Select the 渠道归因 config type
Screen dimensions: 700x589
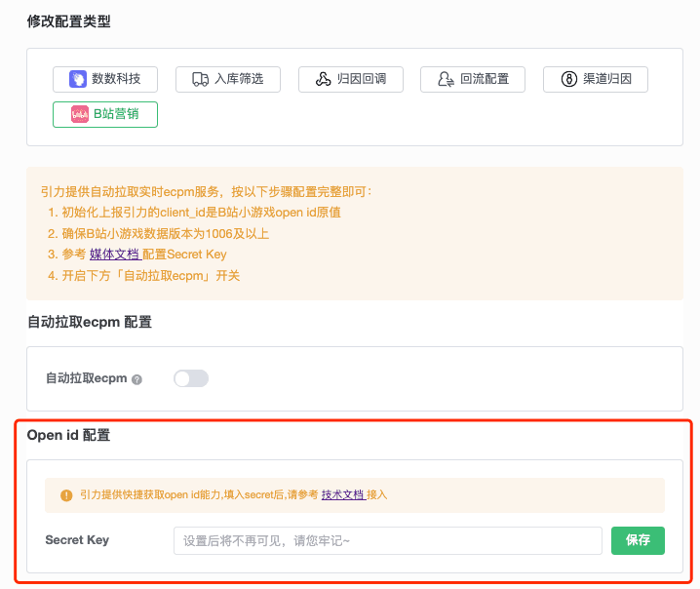tap(596, 80)
